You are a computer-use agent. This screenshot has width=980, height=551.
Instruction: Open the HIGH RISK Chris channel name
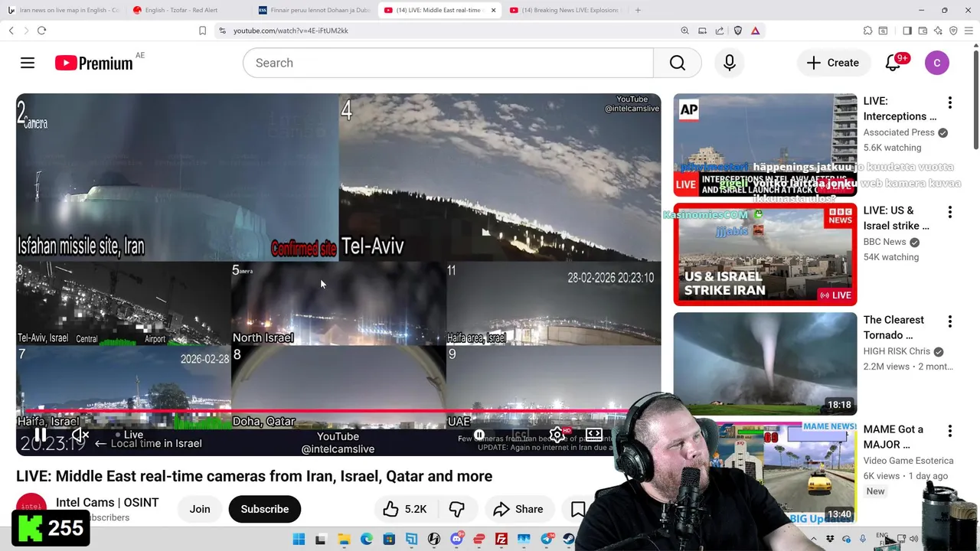click(897, 351)
